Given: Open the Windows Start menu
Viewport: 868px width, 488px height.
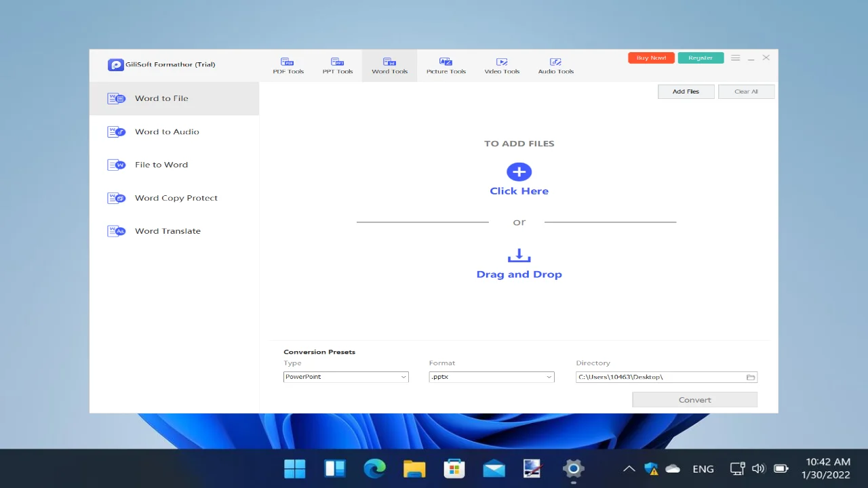Looking at the screenshot, I should (295, 468).
